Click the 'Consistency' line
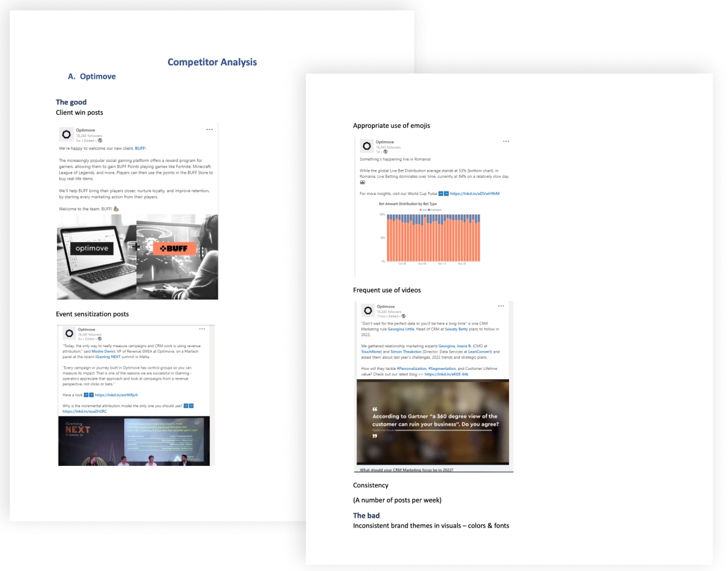The width and height of the screenshot is (728, 571). pos(371,485)
